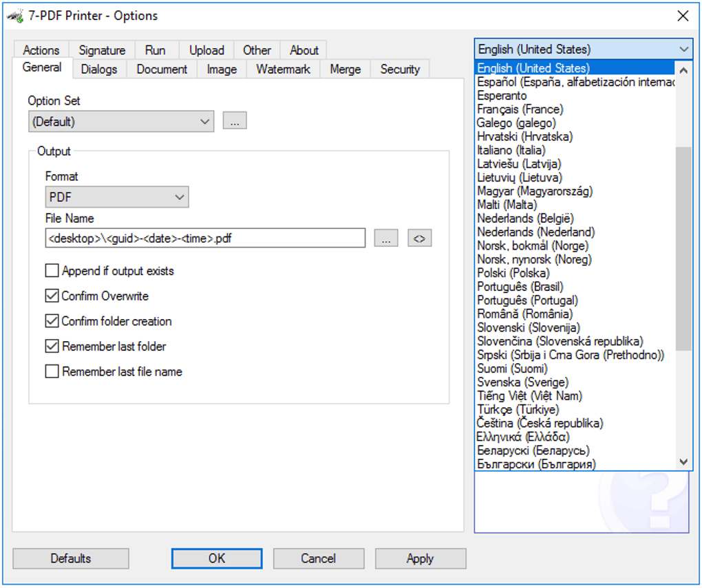The height and width of the screenshot is (588, 702).
Task: Choose Português (Portugal)
Action: pos(575,301)
